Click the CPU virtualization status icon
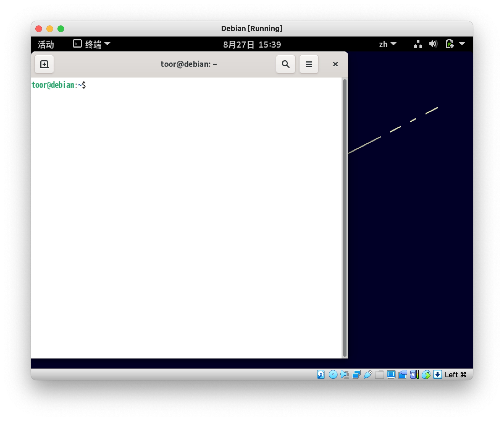The image size is (504, 421). click(x=414, y=375)
